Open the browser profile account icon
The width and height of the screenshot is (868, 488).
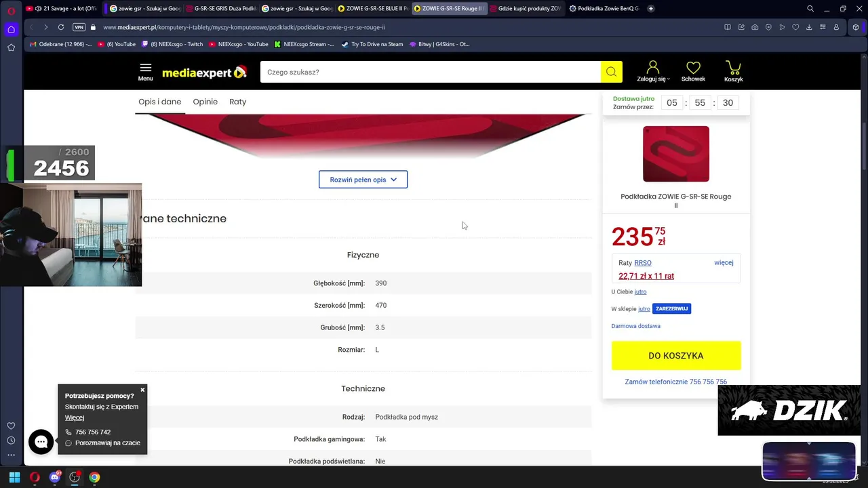pos(836,27)
